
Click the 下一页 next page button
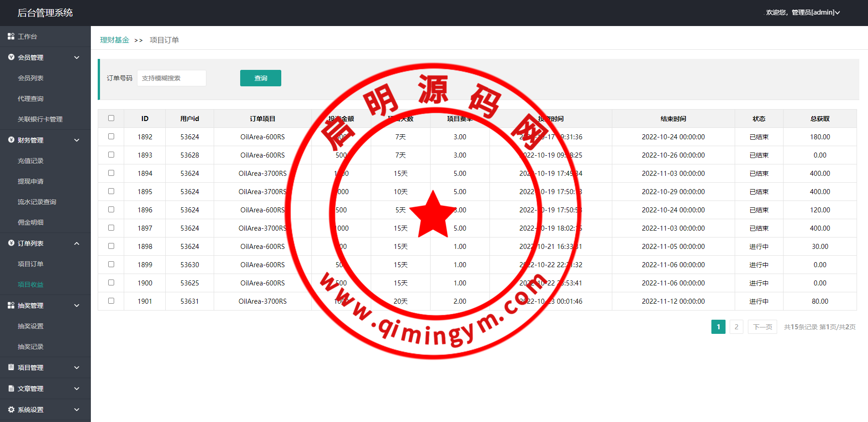[x=762, y=327]
